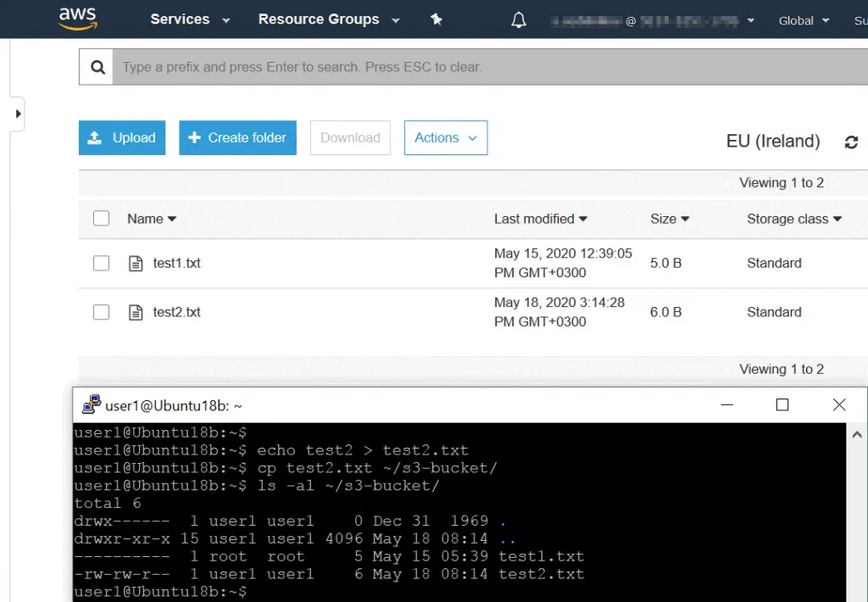Screen dimensions: 868x602
Task: Check the box for test2.txt
Action: (102, 313)
